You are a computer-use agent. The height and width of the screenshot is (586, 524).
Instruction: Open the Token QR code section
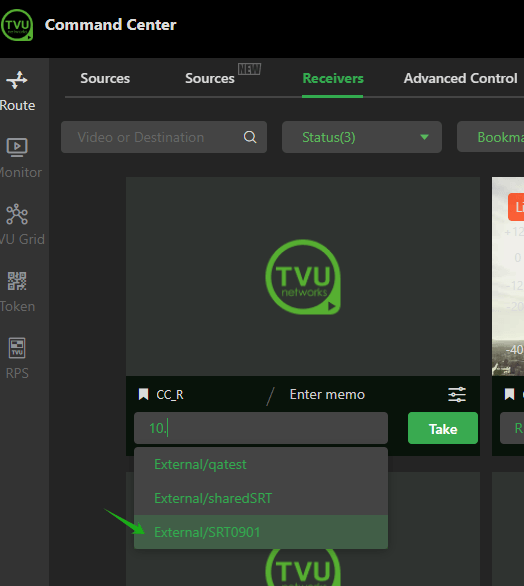click(x=17, y=292)
